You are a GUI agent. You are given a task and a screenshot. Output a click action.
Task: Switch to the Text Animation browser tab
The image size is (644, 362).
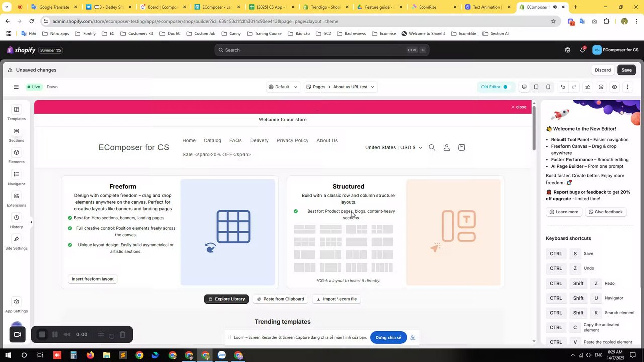pyautogui.click(x=487, y=7)
